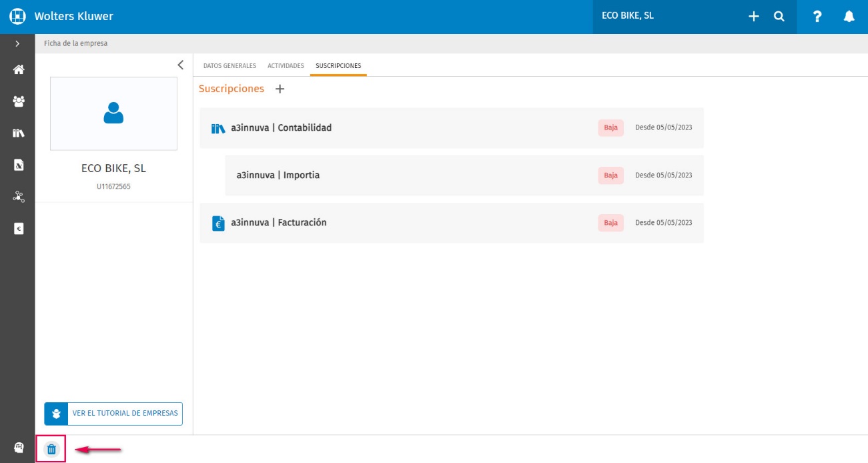The width and height of the screenshot is (868, 463).
Task: Click the Ficha de la empresa breadcrumb
Action: (x=75, y=43)
